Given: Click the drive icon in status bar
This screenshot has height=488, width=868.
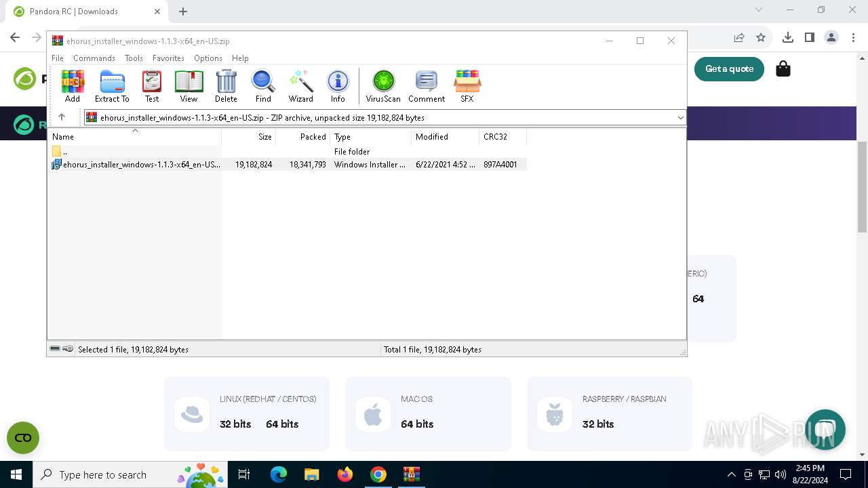Looking at the screenshot, I should [x=55, y=349].
